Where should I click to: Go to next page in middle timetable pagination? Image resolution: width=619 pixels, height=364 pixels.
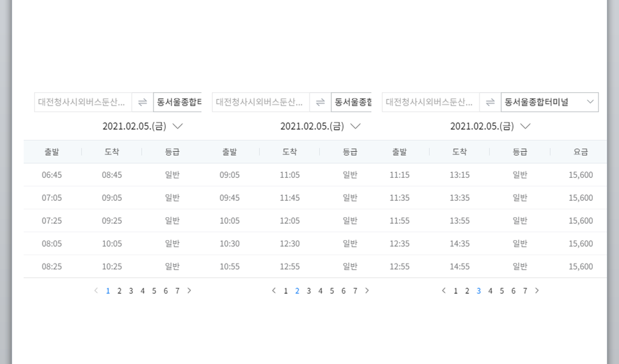tap(367, 291)
